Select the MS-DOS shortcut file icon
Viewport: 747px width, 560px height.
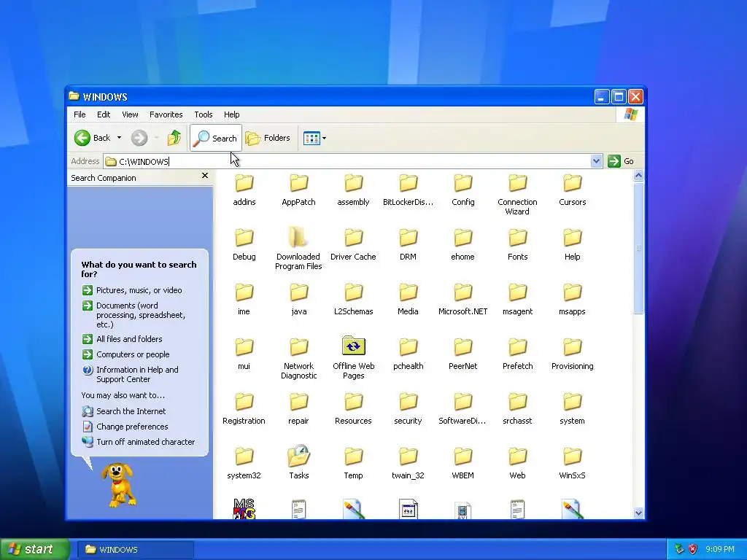tap(244, 508)
